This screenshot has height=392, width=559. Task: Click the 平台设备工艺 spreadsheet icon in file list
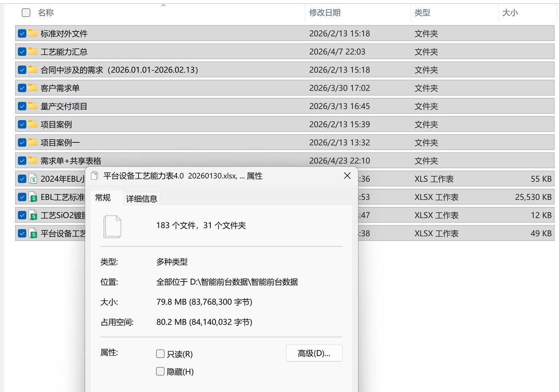(x=33, y=233)
